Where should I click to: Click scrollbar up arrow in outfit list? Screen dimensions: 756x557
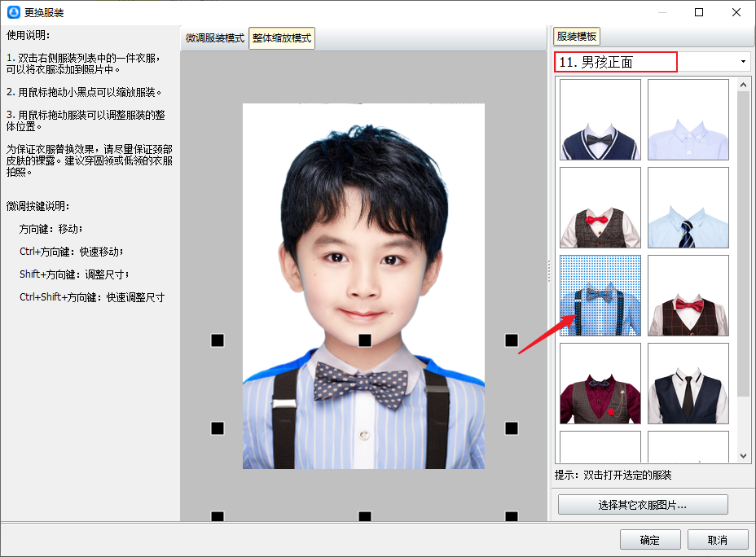click(744, 85)
